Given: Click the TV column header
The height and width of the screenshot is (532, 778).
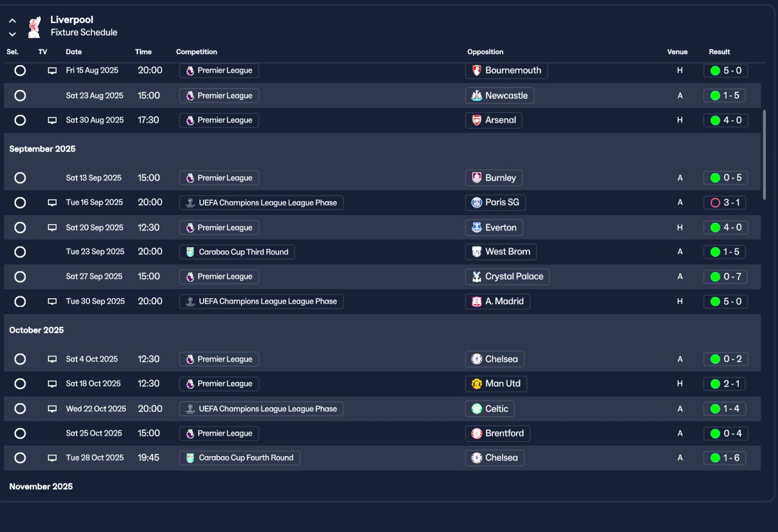Looking at the screenshot, I should coord(43,52).
